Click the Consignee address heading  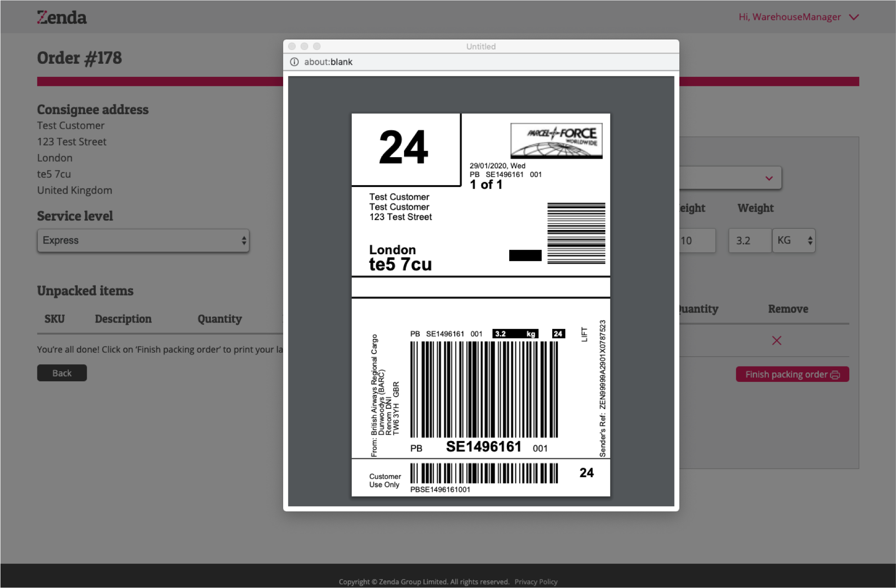[x=93, y=110]
